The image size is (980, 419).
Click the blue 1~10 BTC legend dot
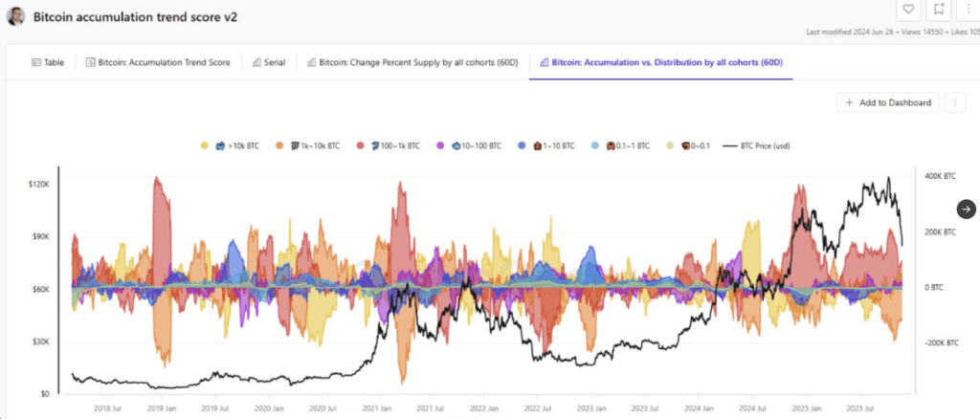click(523, 145)
